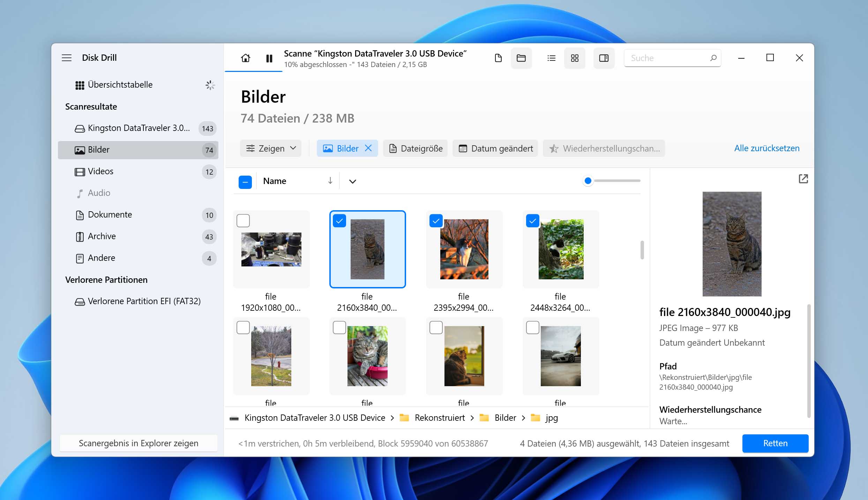Click the Bilder filter chip label
The image size is (868, 500).
(347, 148)
